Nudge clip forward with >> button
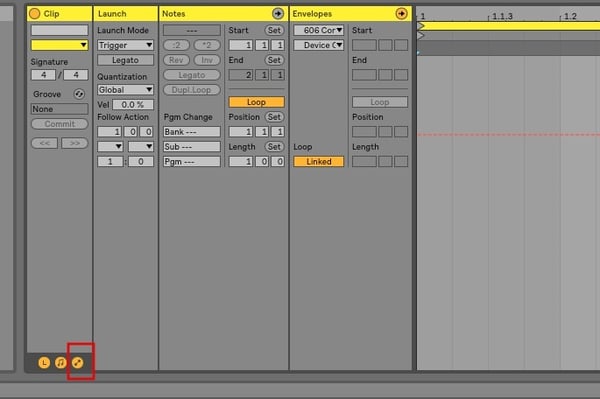The width and height of the screenshot is (600, 399). pyautogui.click(x=75, y=143)
